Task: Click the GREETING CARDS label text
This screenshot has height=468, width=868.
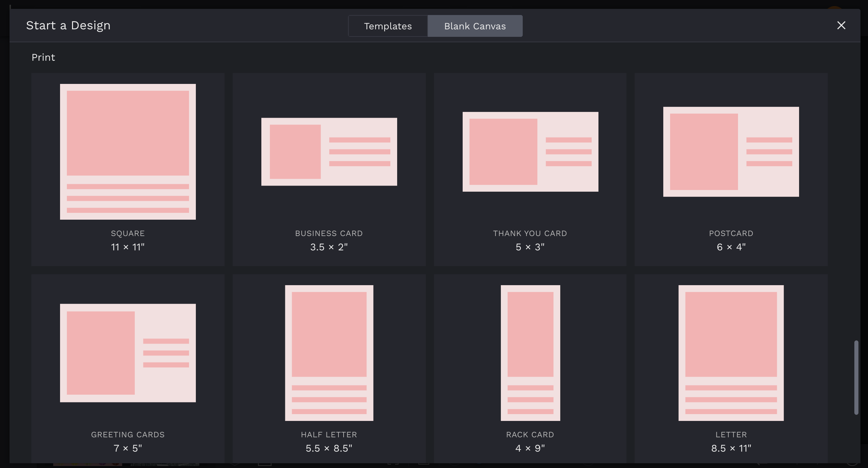Action: pos(128,435)
